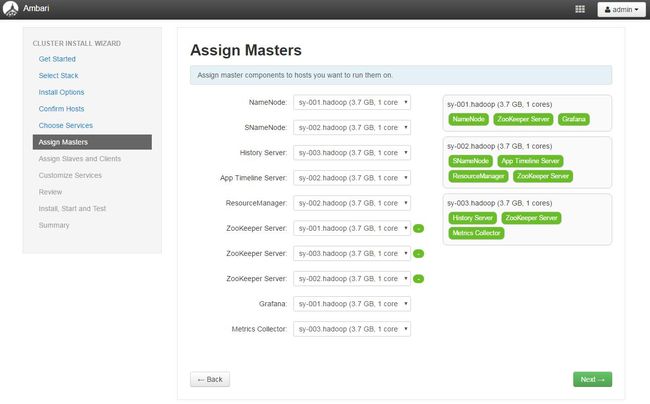This screenshot has width=650, height=404.
Task: Select Assign Slaves and Clients step
Action: click(x=80, y=159)
